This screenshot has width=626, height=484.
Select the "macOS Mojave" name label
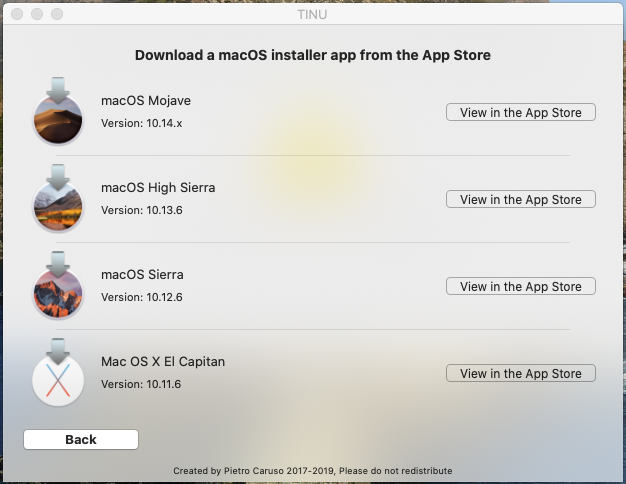(x=146, y=101)
